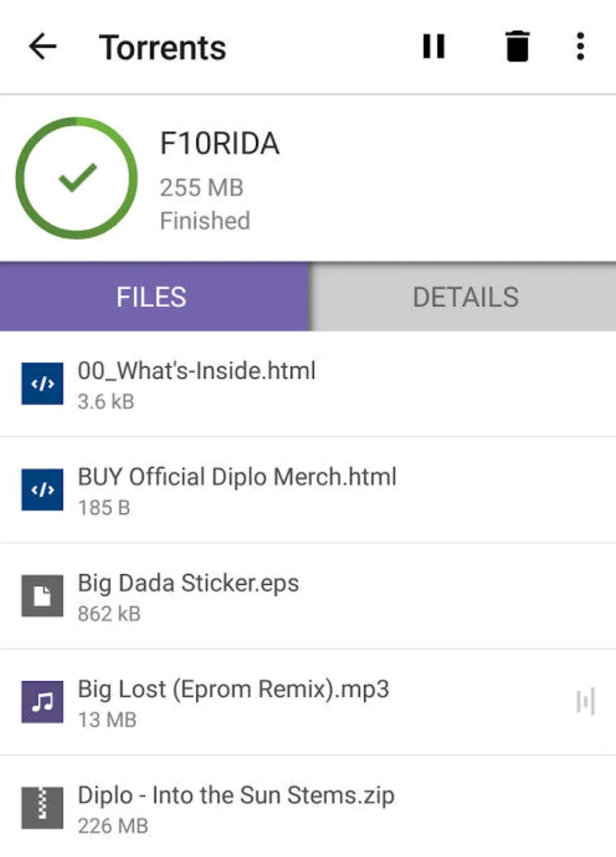Switch to the DETAILS tab
Image resolution: width=616 pixels, height=857 pixels.
pyautogui.click(x=465, y=297)
